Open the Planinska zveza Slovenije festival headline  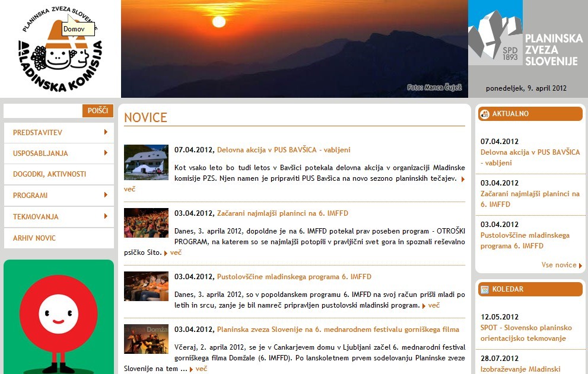[338, 330]
